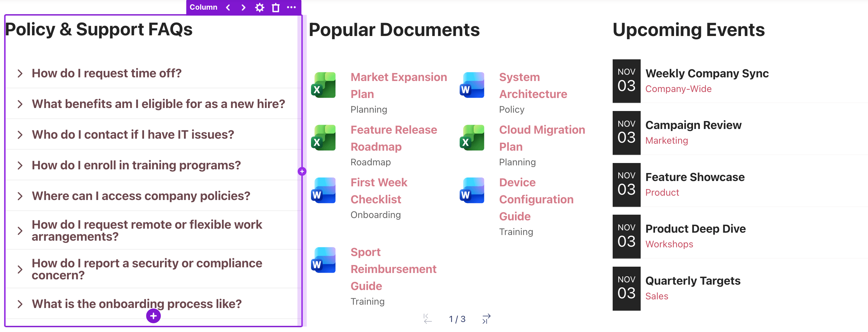This screenshot has height=332, width=868.
Task: Go to previous documents page arrow
Action: (428, 319)
